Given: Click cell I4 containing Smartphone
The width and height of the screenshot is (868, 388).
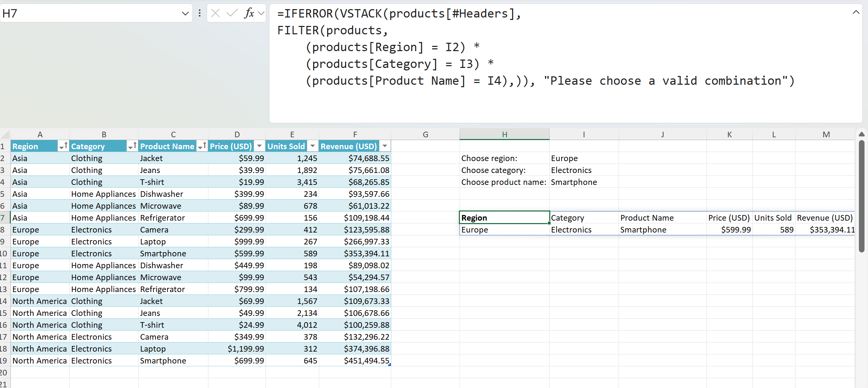Looking at the screenshot, I should (584, 182).
